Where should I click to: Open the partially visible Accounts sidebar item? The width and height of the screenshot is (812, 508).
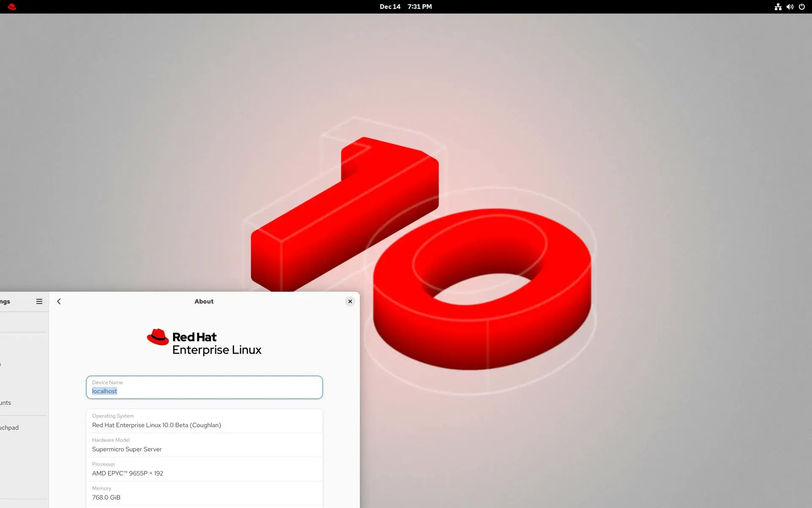point(6,403)
